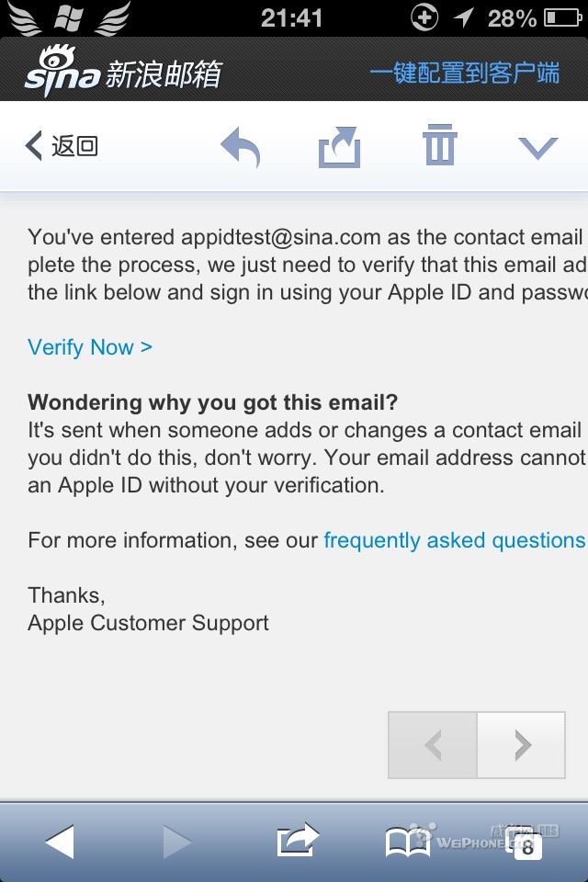Tap the battery indicator in status bar
588x882 pixels.
(562, 17)
